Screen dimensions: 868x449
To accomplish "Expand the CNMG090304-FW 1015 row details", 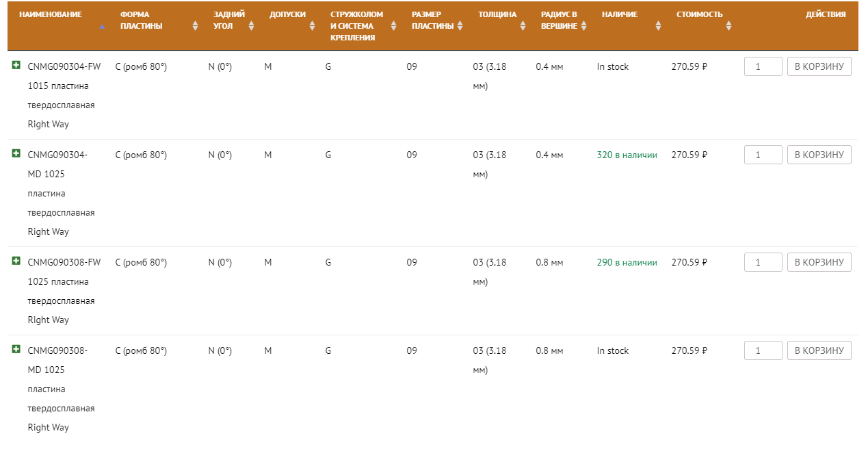I will pos(16,66).
